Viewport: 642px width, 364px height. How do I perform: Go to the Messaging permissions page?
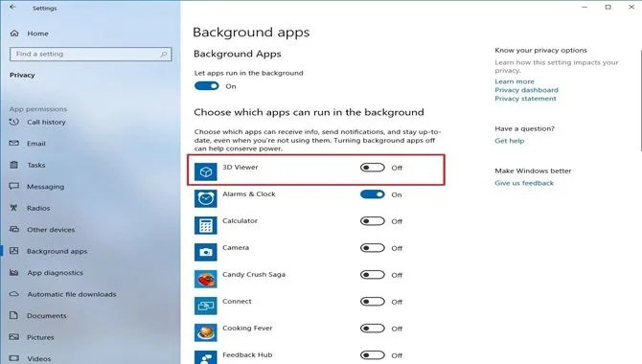pyautogui.click(x=45, y=187)
